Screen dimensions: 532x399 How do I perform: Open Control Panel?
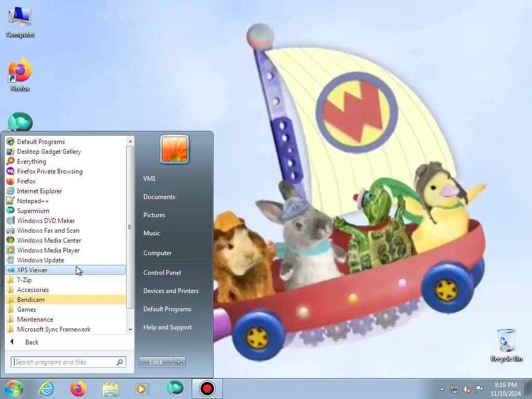coord(162,272)
